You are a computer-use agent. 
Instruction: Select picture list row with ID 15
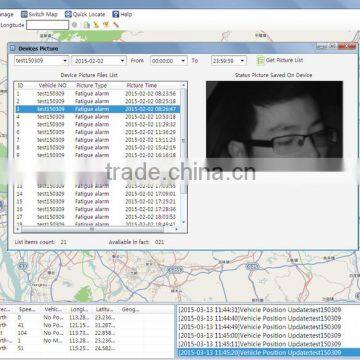(98, 201)
